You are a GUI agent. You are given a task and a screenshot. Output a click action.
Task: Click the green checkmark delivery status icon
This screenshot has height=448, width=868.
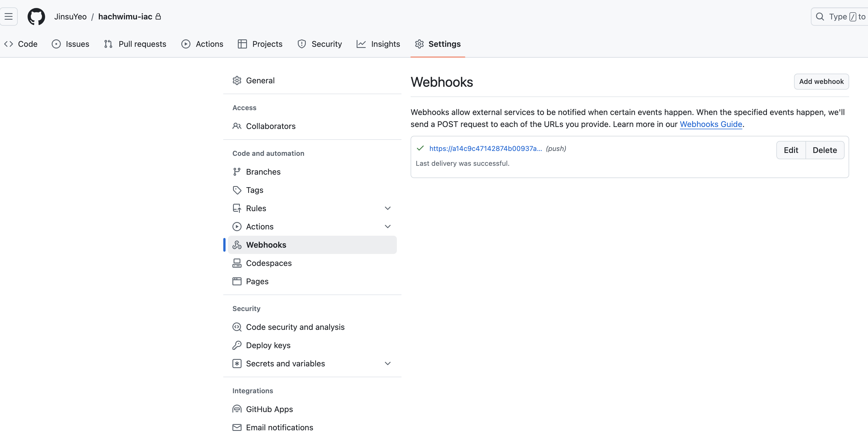coord(420,148)
